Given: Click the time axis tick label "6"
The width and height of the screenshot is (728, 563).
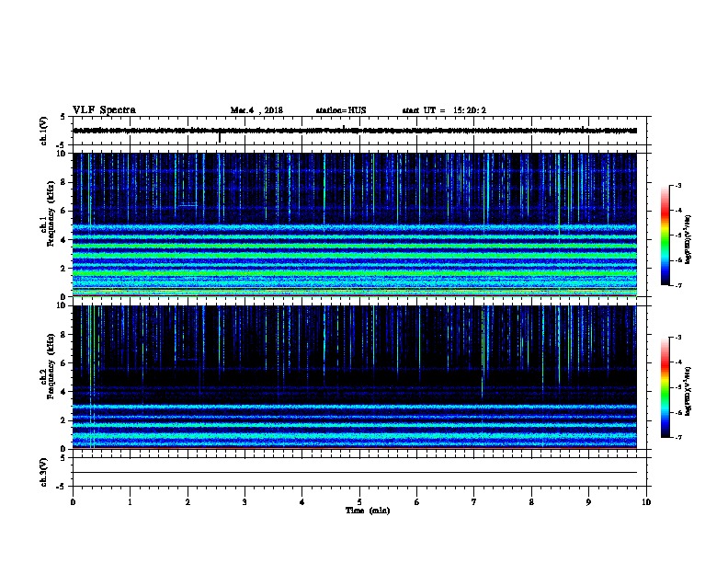Looking at the screenshot, I should (416, 502).
